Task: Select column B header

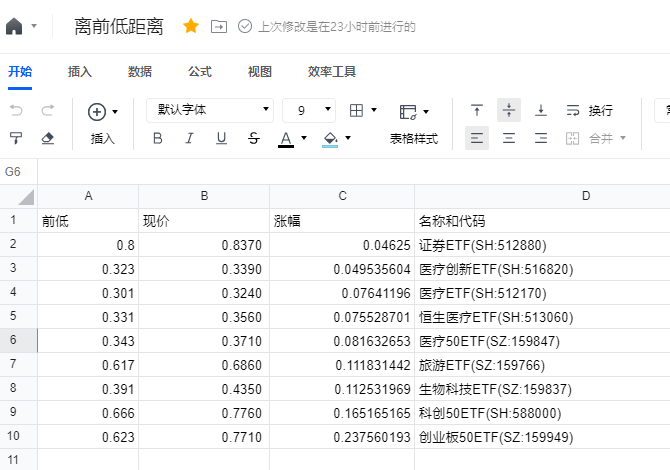Action: point(204,197)
